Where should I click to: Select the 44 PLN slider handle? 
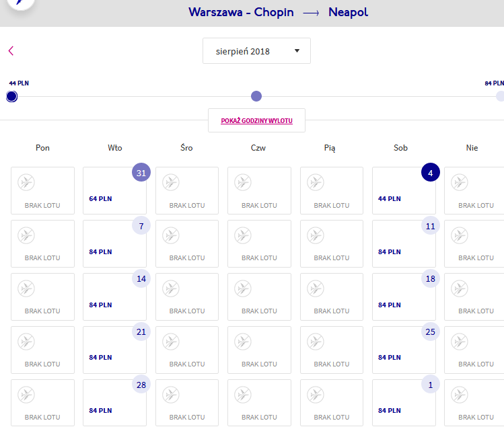click(x=12, y=96)
